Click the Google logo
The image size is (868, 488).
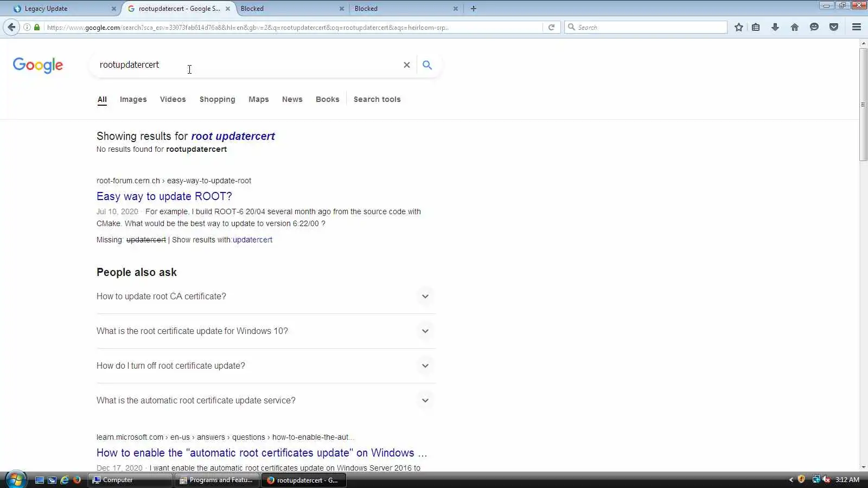pos(38,65)
